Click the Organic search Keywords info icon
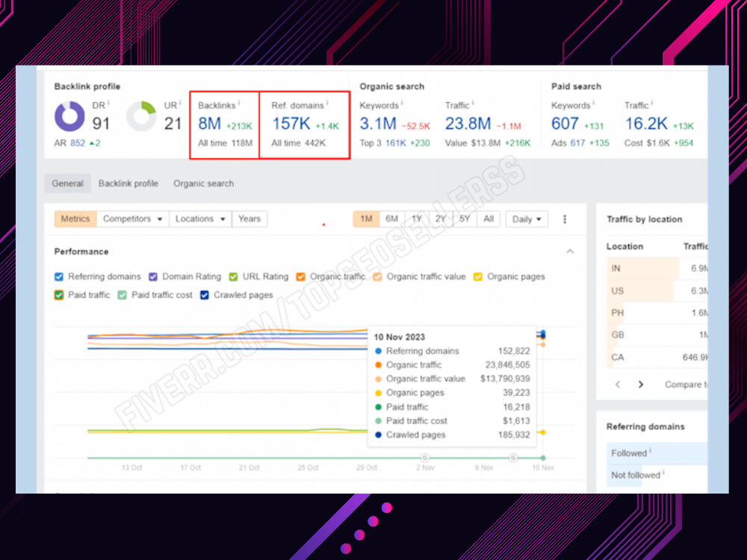 [x=402, y=103]
